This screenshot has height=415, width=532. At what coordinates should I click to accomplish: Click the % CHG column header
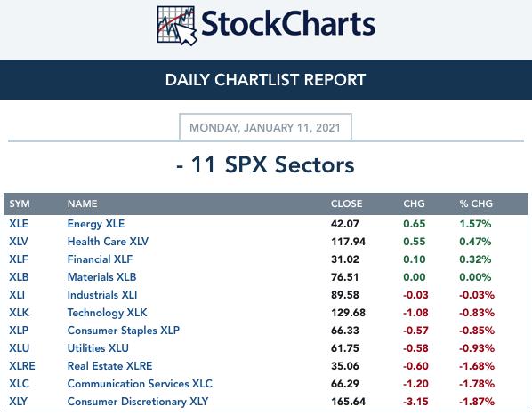[x=476, y=204]
